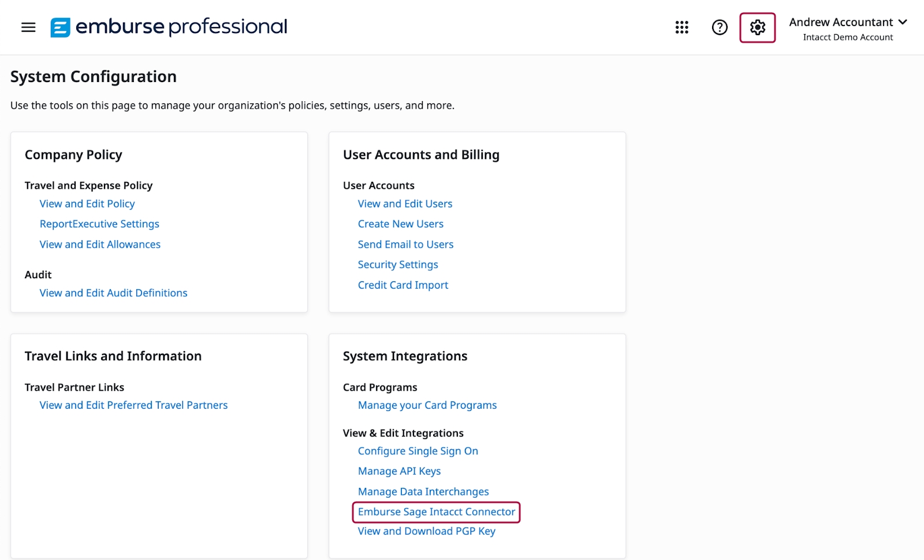Click View and Download PGP Key
924x560 pixels.
427,531
